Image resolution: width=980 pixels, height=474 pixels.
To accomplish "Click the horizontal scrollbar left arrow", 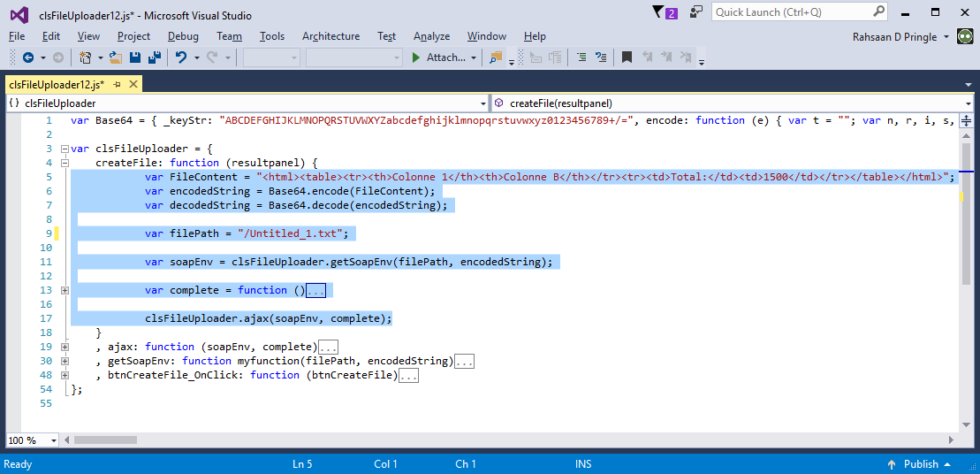I will [x=67, y=440].
